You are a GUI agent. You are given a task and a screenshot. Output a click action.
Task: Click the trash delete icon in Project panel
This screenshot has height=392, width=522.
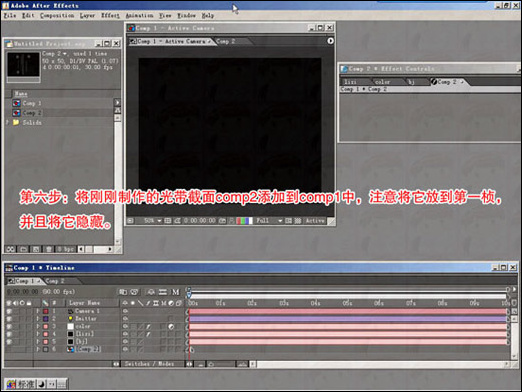49,249
